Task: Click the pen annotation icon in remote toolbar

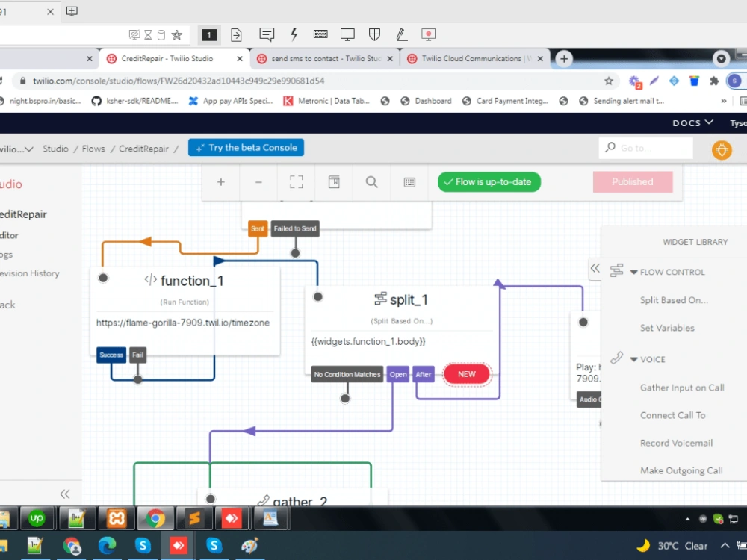Action: pos(401,34)
